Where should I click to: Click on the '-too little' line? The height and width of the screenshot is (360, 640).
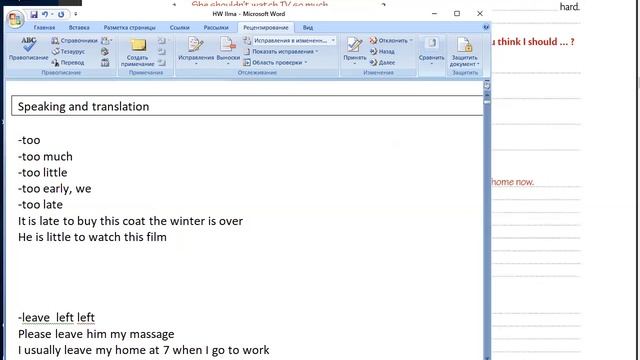(x=42, y=172)
